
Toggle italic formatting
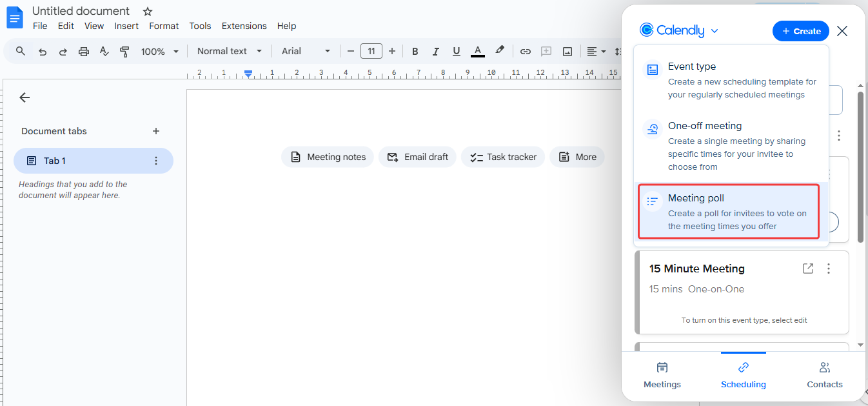click(436, 52)
